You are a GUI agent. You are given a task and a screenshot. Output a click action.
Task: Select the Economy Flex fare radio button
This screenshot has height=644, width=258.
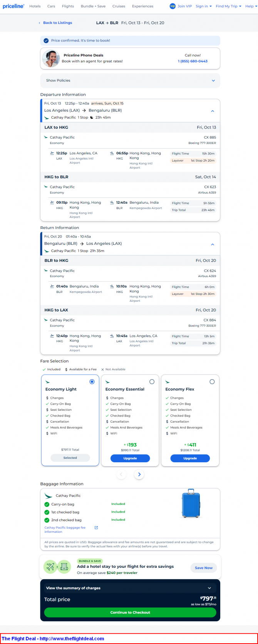(212, 382)
